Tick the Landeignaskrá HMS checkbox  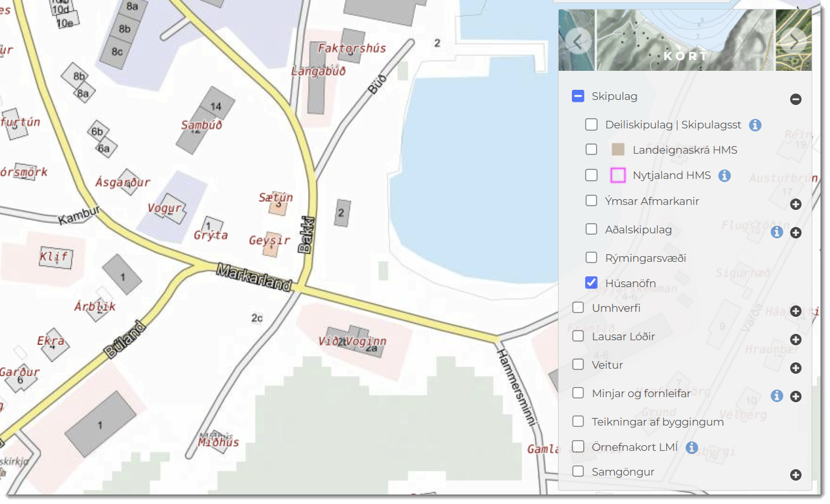592,149
